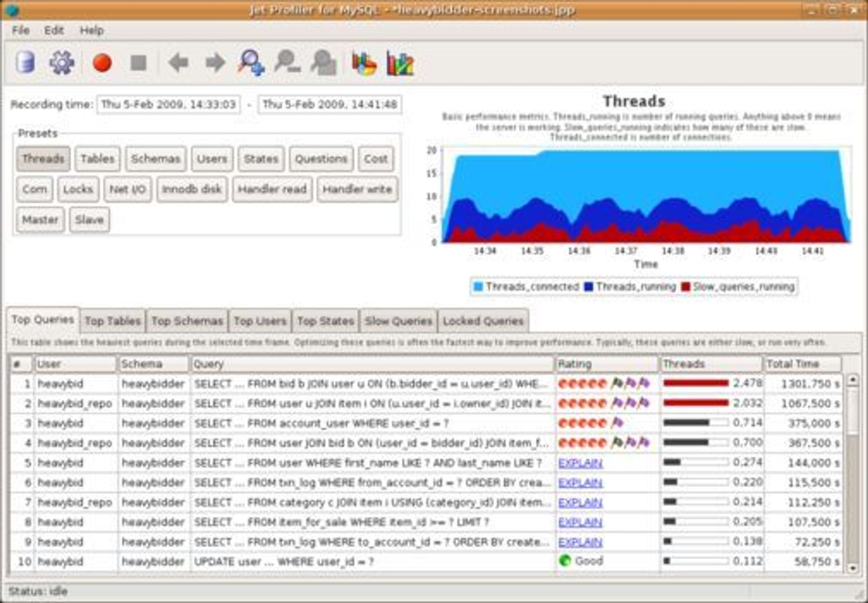Click the recording start time field
This screenshot has height=603, width=868.
tap(168, 105)
